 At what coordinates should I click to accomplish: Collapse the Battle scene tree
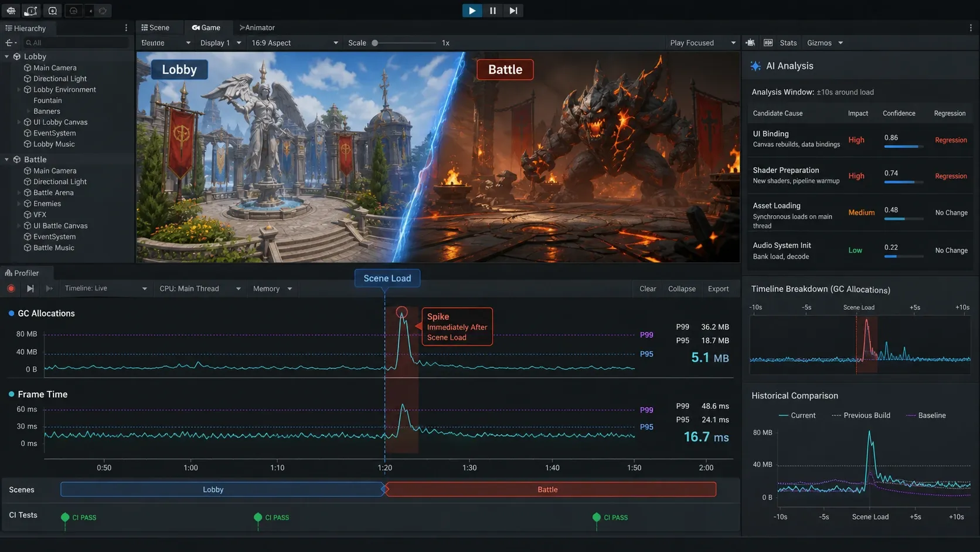click(6, 160)
